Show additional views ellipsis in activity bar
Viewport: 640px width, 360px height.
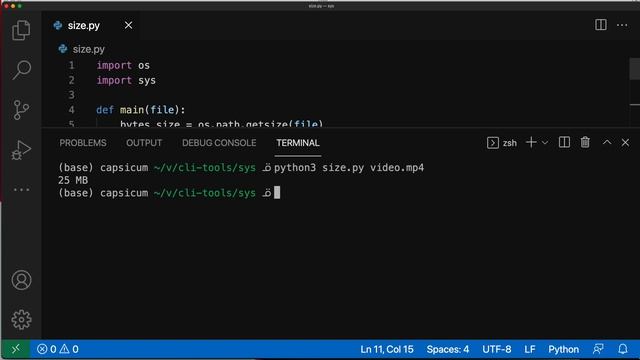click(x=21, y=189)
